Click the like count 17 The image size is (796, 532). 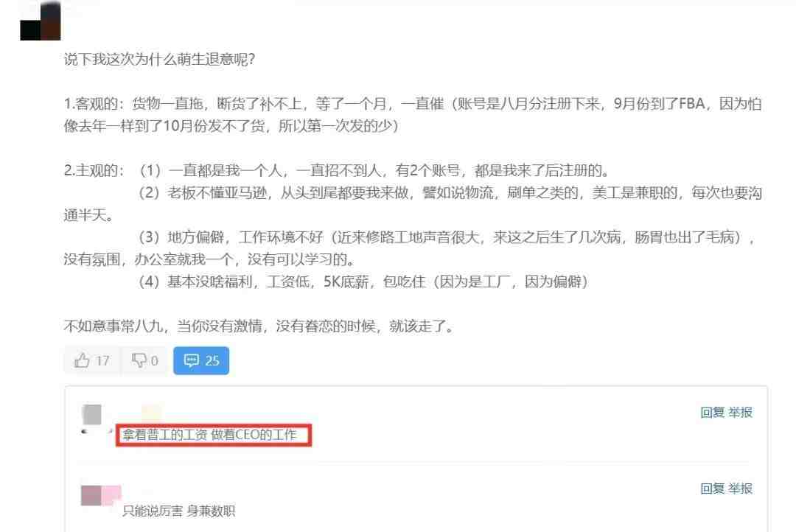[x=102, y=361]
